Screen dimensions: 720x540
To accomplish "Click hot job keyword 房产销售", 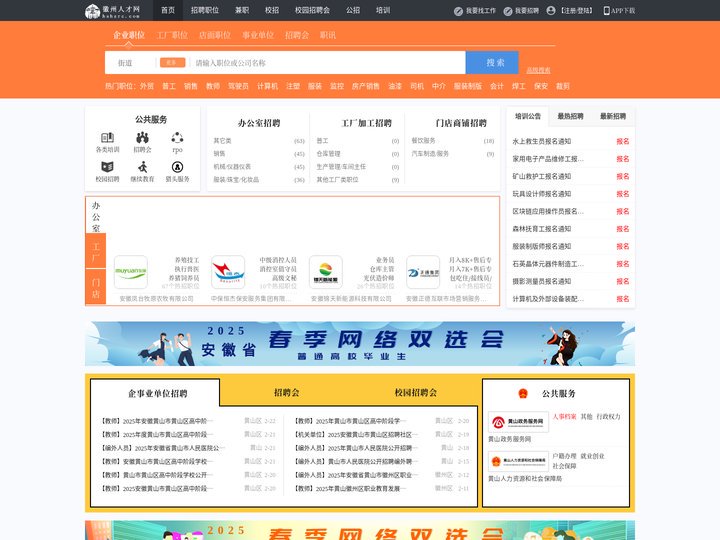I will (366, 86).
